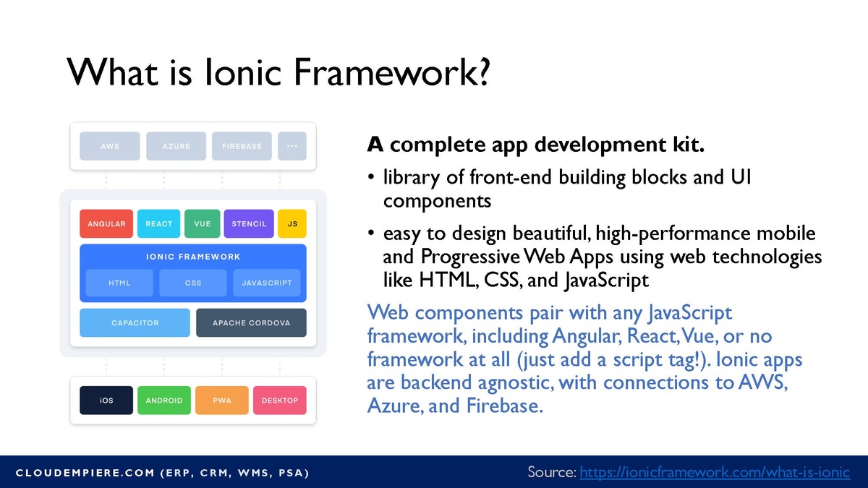Select the green Vue tile
The image size is (868, 488).
(x=203, y=224)
